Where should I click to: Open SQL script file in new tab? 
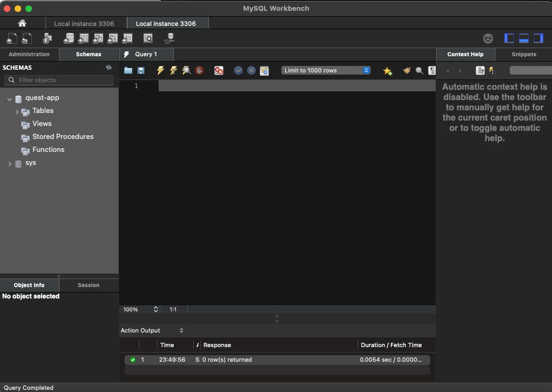coord(27,38)
